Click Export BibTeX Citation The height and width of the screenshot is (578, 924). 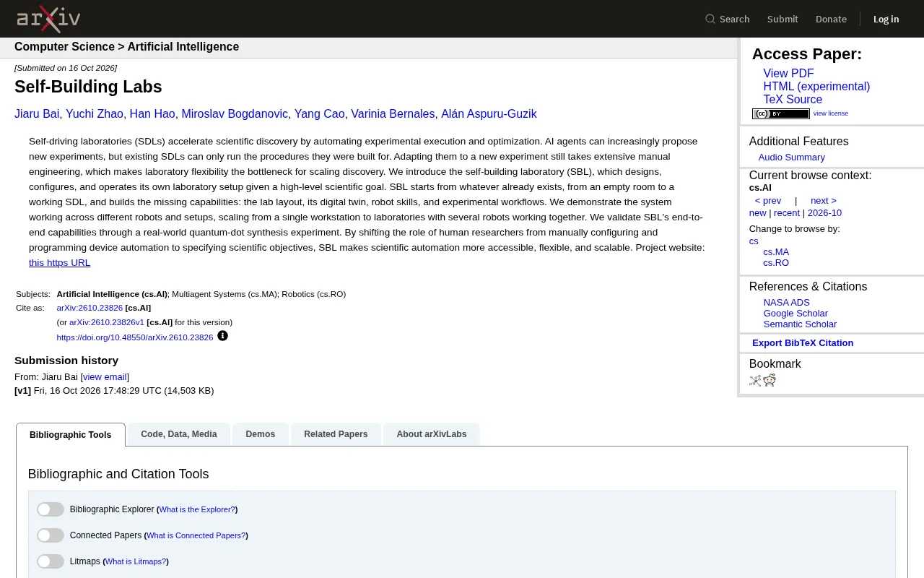coord(803,343)
